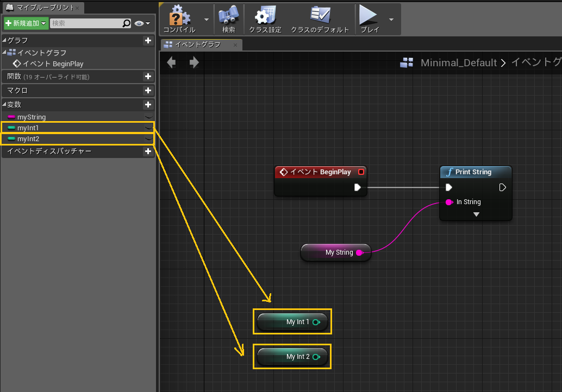This screenshot has height=392, width=562.
Task: Click the green myInt1 type pill
Action: (x=11, y=128)
